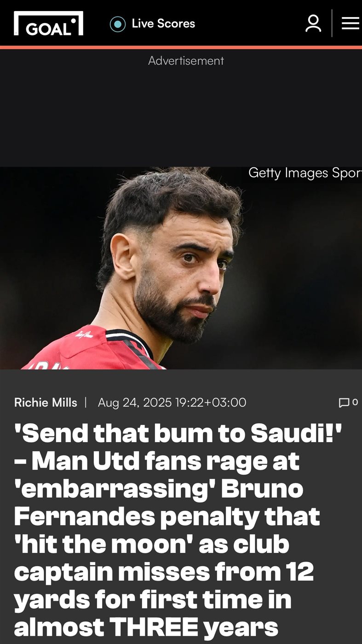The width and height of the screenshot is (362, 644).
Task: Open author Richie Mills' page
Action: (x=46, y=402)
